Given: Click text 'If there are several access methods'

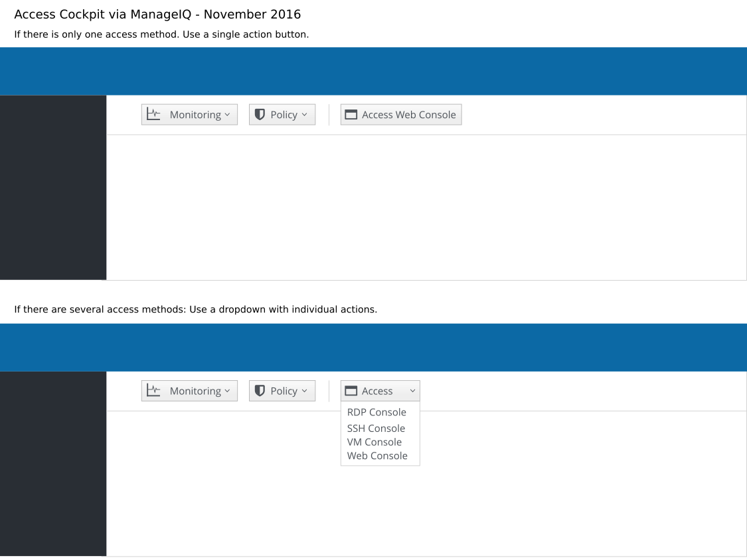Looking at the screenshot, I should (x=100, y=309).
